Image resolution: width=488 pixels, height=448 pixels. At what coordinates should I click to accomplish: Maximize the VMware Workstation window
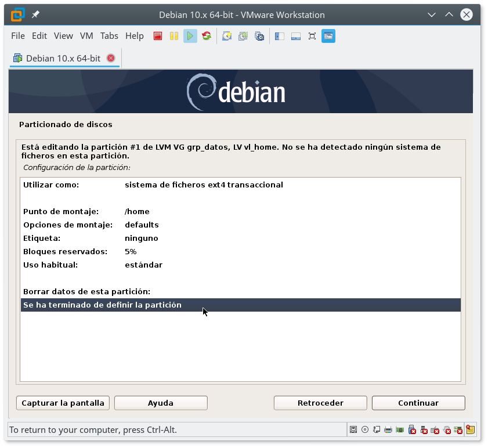(449, 15)
